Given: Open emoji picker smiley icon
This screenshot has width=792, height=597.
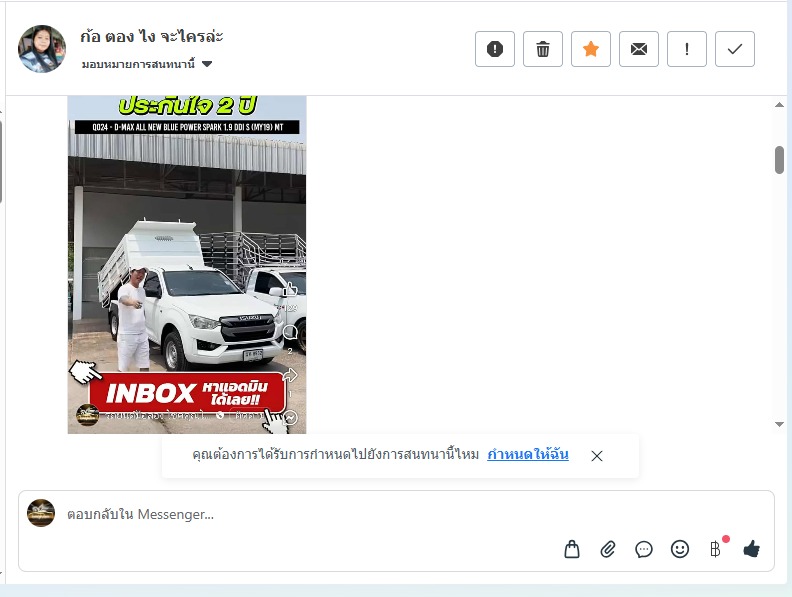Looking at the screenshot, I should click(680, 549).
